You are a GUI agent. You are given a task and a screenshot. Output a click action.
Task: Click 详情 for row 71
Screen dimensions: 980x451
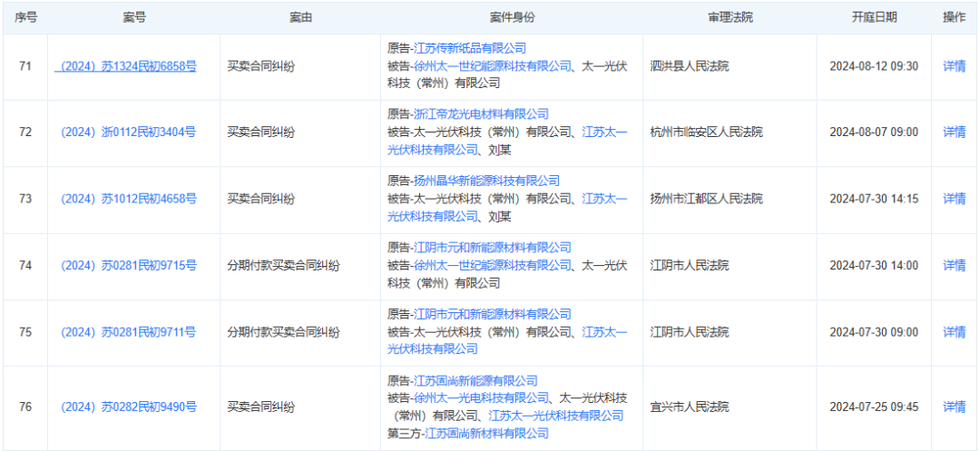[x=954, y=66]
